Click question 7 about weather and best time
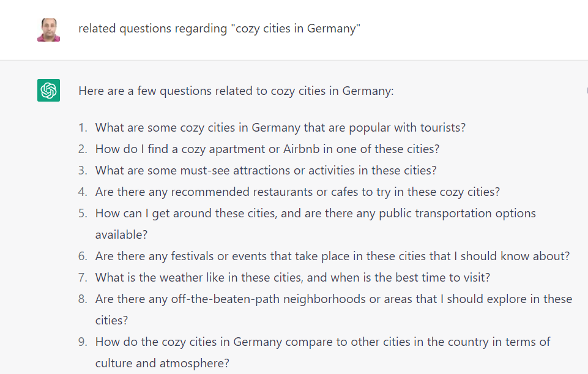The image size is (588, 374). [x=292, y=277]
